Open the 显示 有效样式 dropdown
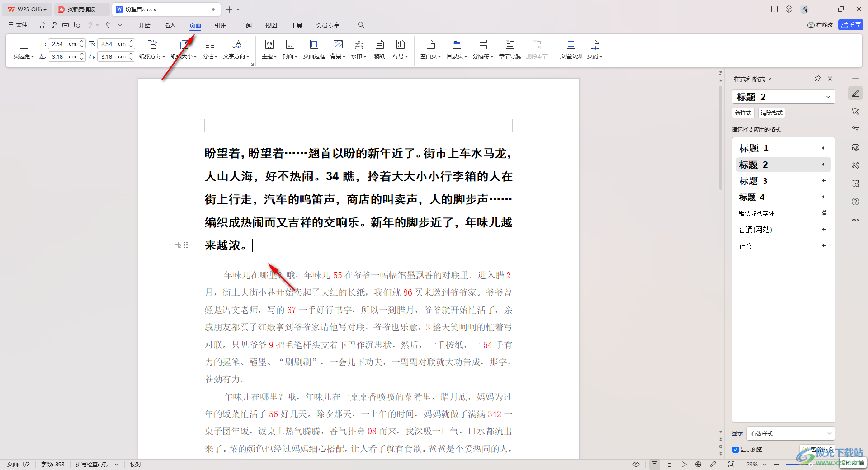Viewport: 868px width, 470px height. click(x=791, y=433)
